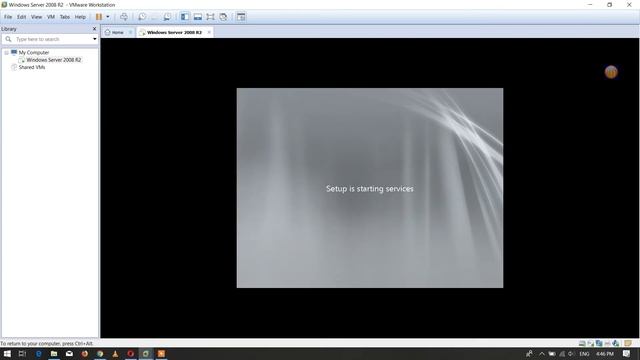640x360 pixels.
Task: Click the sound card status bar icon
Action: coord(616,343)
